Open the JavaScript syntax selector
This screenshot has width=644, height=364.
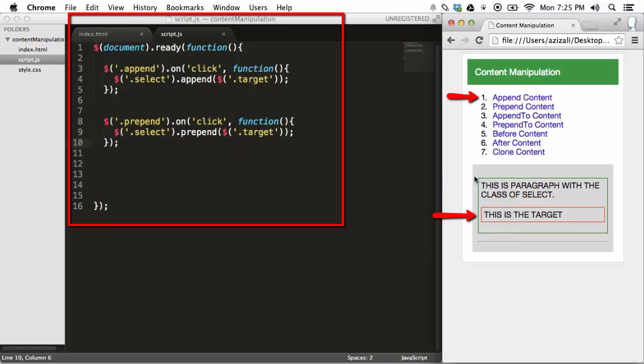(414, 357)
